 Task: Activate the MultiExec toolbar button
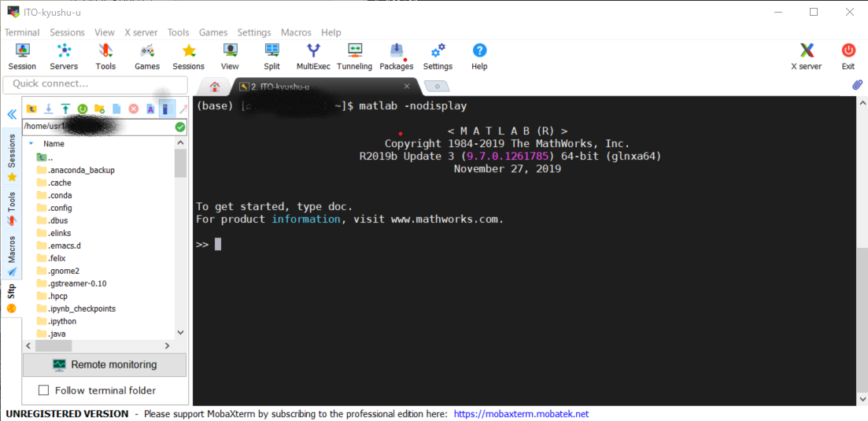(x=313, y=57)
